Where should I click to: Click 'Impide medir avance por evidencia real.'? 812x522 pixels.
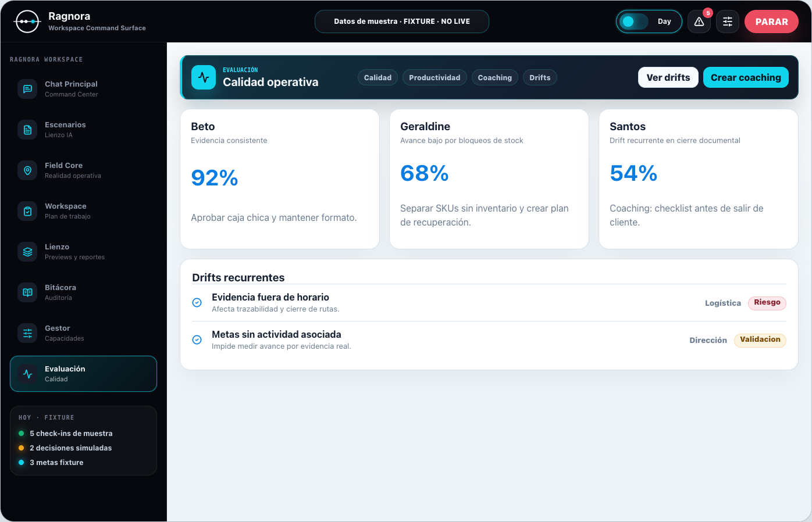[x=282, y=346]
